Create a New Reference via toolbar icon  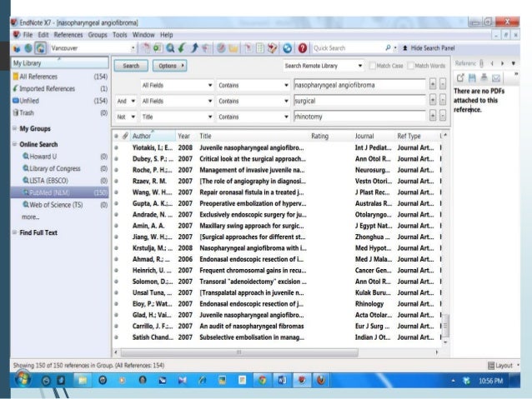(157, 48)
